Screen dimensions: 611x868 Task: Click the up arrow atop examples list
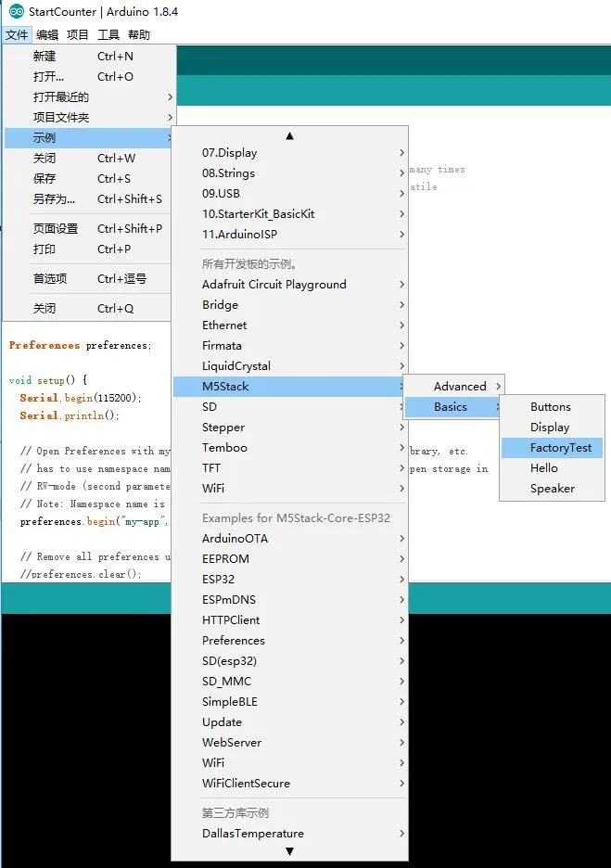(289, 135)
